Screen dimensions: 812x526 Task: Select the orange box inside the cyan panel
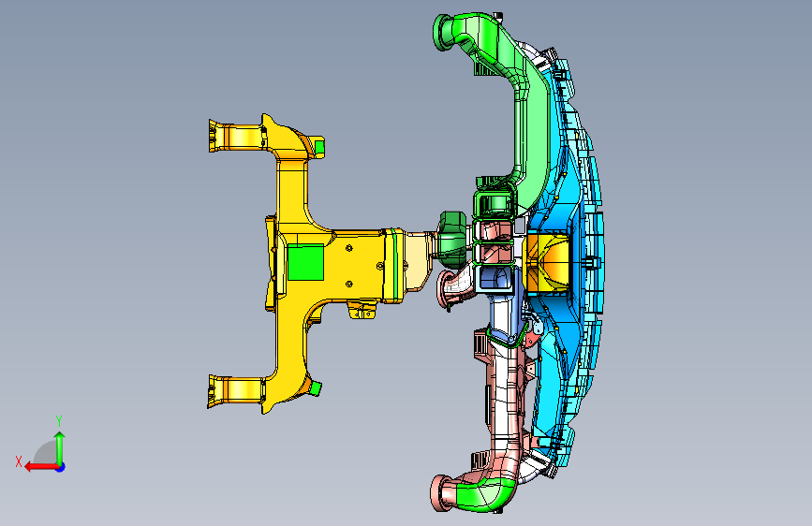(548, 264)
